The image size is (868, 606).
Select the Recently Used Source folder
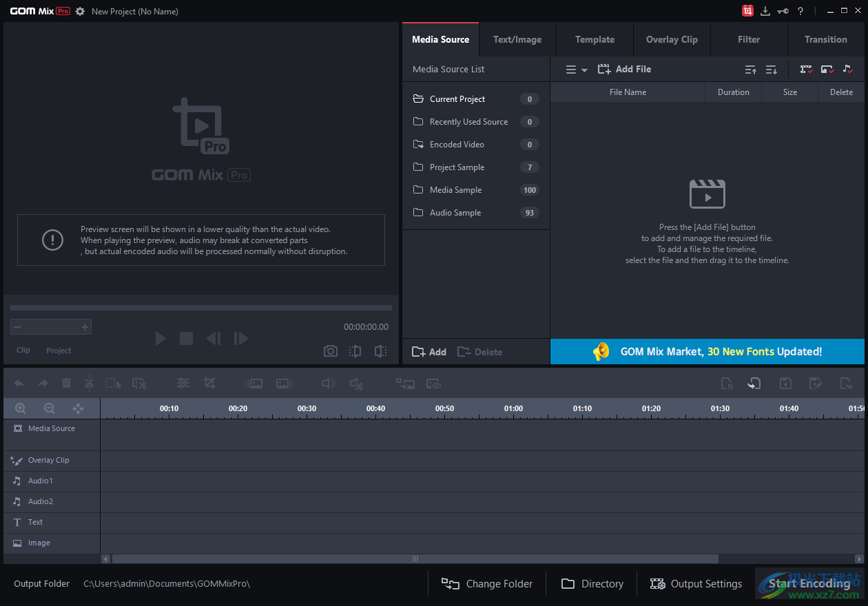476,122
